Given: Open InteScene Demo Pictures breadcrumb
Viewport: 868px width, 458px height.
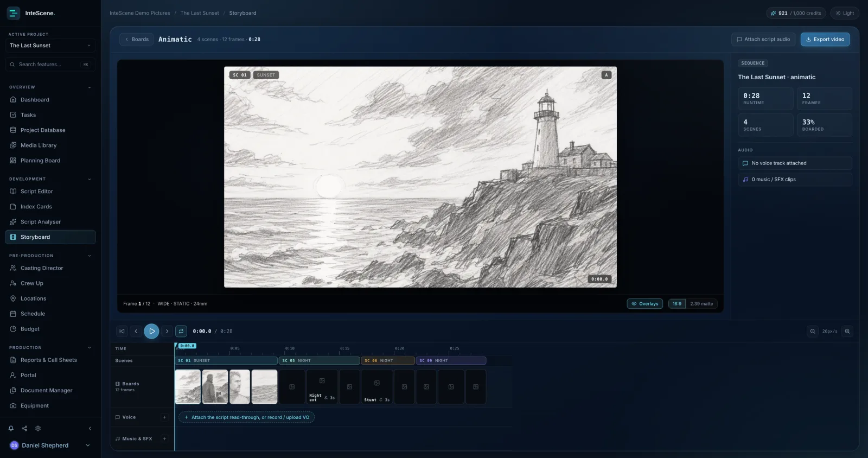Looking at the screenshot, I should tap(140, 13).
